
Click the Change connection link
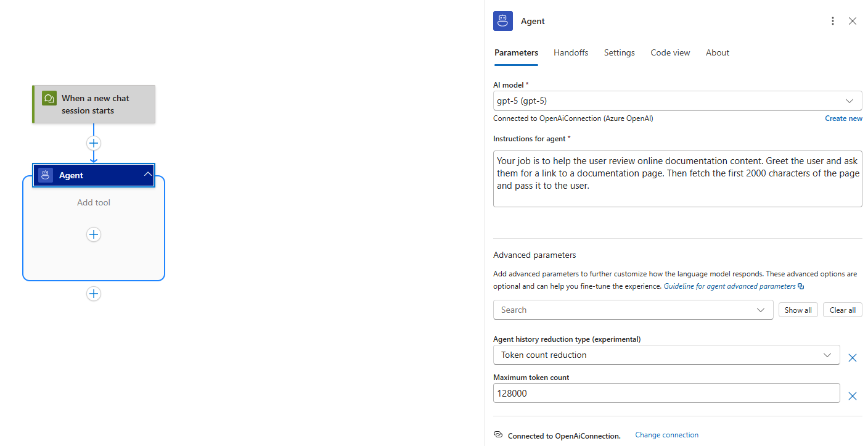(666, 434)
